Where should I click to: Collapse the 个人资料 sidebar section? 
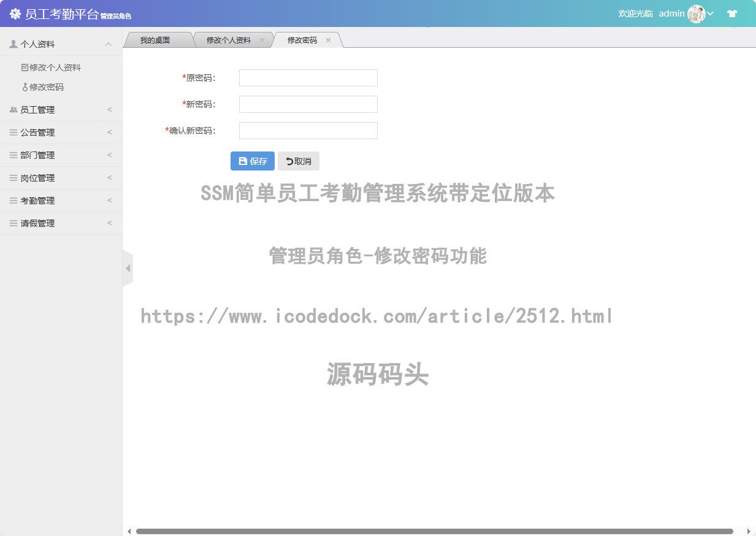[x=109, y=44]
